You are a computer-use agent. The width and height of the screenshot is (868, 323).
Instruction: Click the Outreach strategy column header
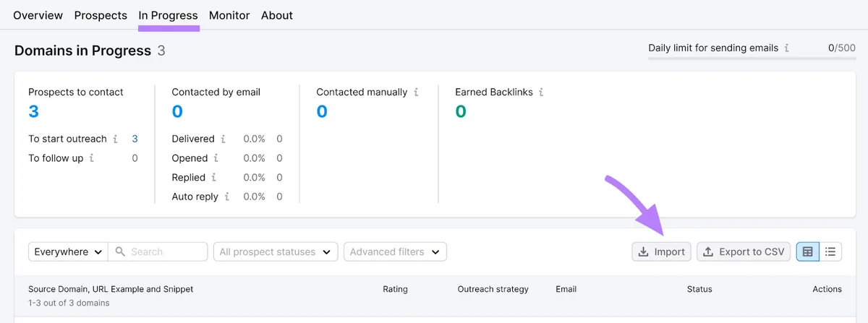pos(493,289)
